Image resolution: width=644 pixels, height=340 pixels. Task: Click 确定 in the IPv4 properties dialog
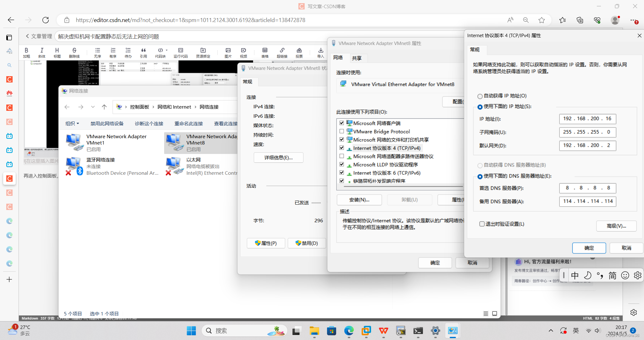click(589, 248)
